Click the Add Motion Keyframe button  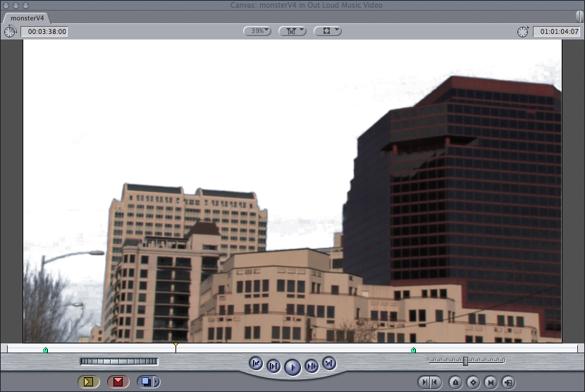tap(473, 382)
